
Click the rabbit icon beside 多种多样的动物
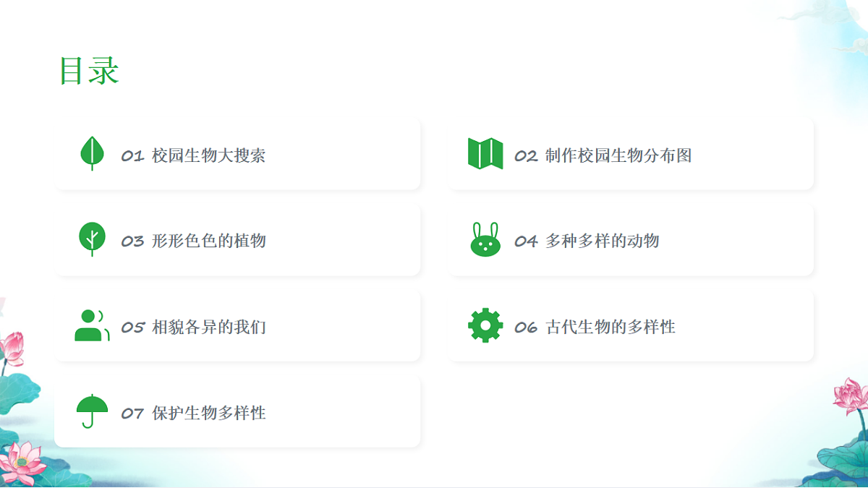(x=485, y=239)
